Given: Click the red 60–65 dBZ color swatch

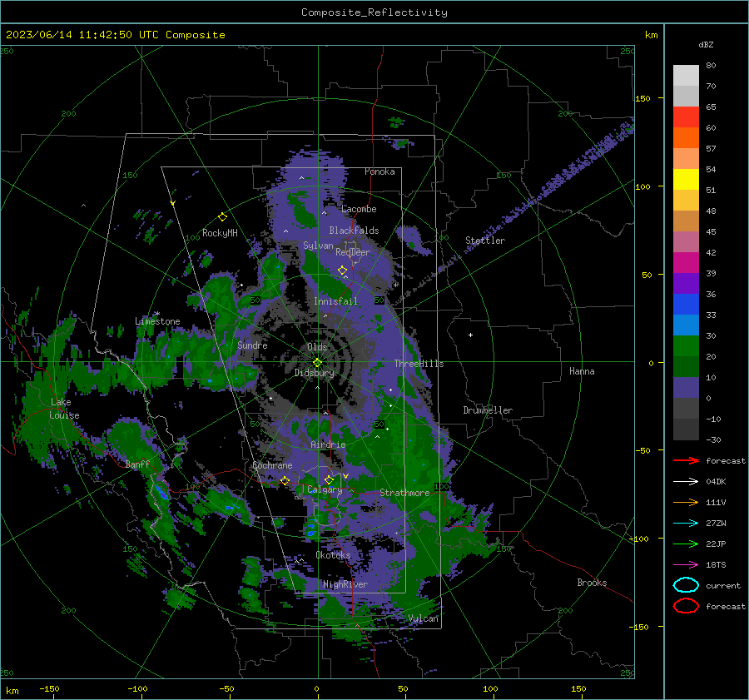Looking at the screenshot, I should (x=686, y=117).
